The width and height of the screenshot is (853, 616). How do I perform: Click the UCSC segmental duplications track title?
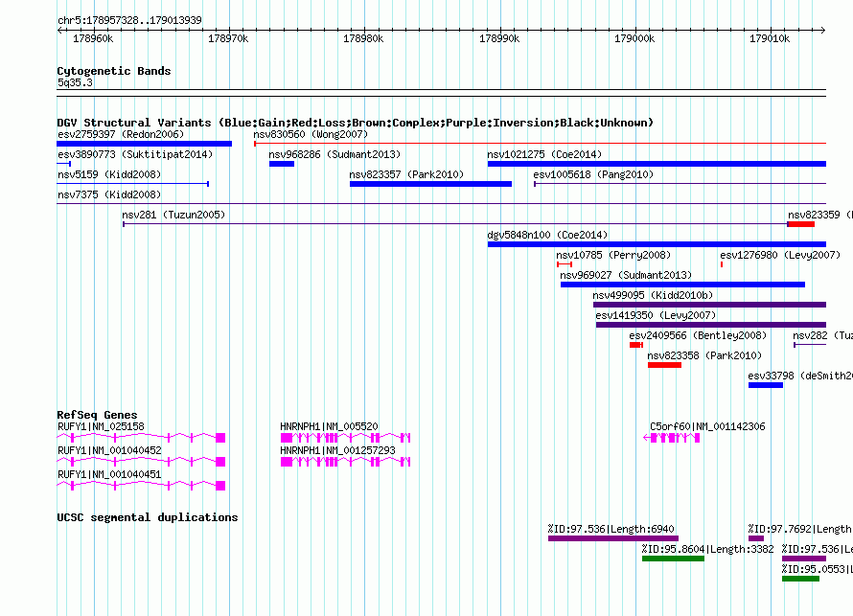tap(148, 517)
